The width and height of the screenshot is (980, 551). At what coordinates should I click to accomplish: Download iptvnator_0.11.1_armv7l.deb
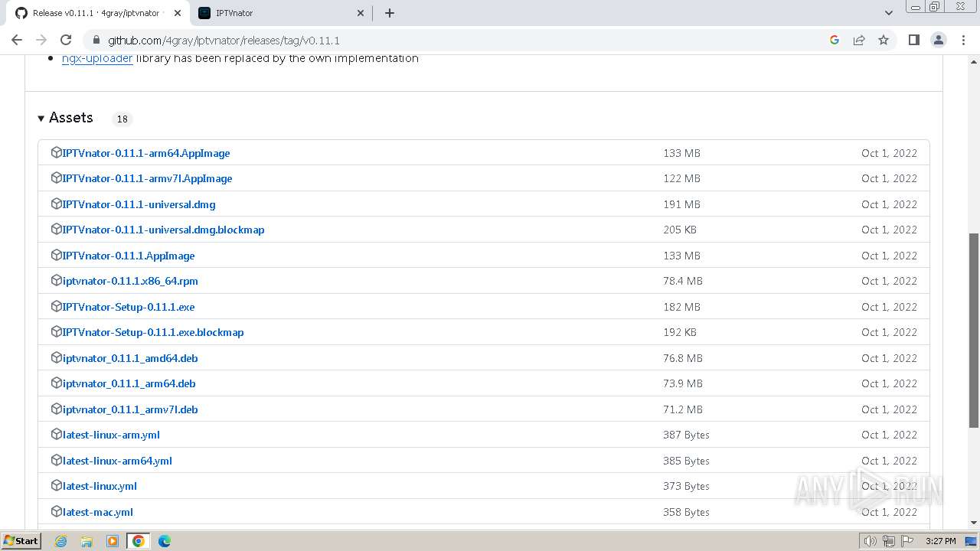point(130,409)
